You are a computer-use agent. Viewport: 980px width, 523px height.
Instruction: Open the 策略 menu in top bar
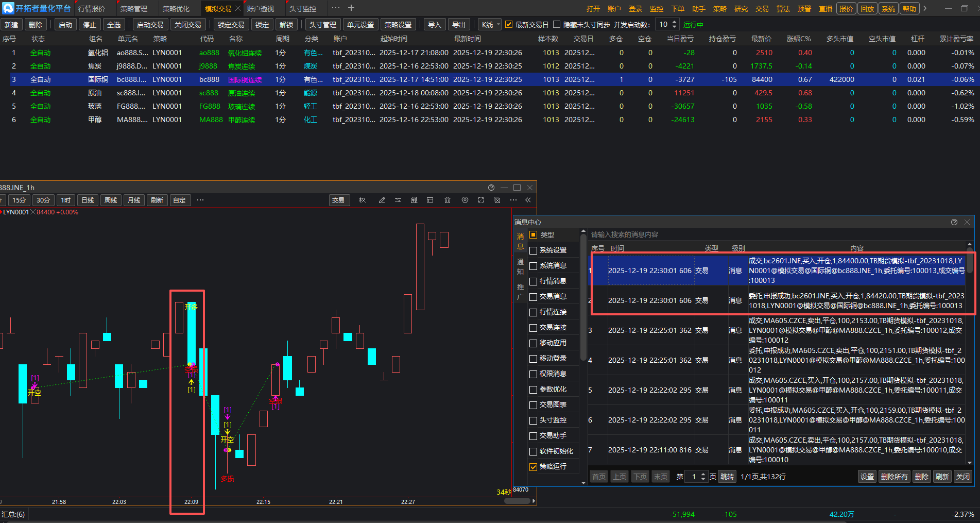click(x=719, y=9)
